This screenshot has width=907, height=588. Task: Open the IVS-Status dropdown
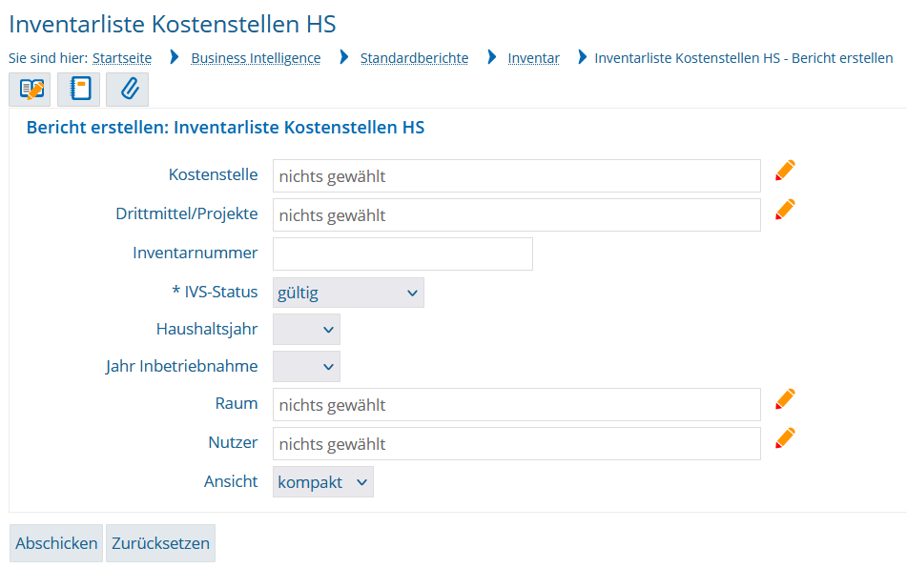(348, 293)
